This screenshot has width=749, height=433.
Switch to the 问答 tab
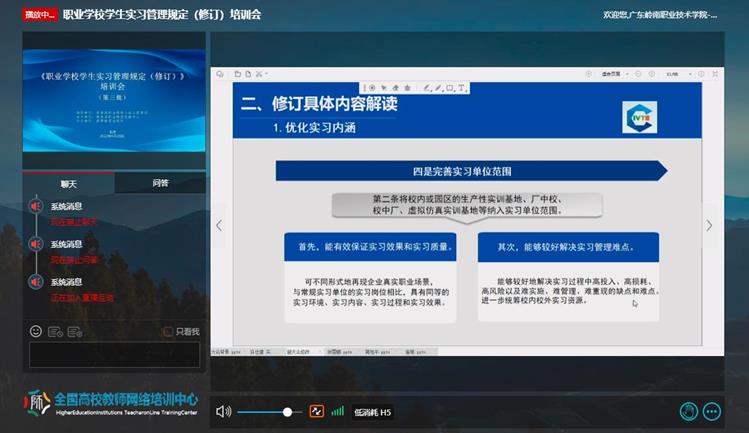[160, 184]
